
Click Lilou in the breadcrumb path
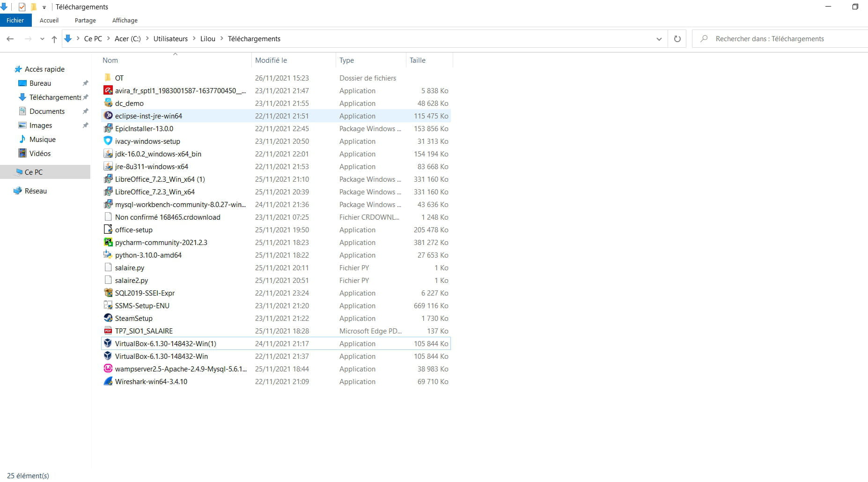click(x=208, y=39)
